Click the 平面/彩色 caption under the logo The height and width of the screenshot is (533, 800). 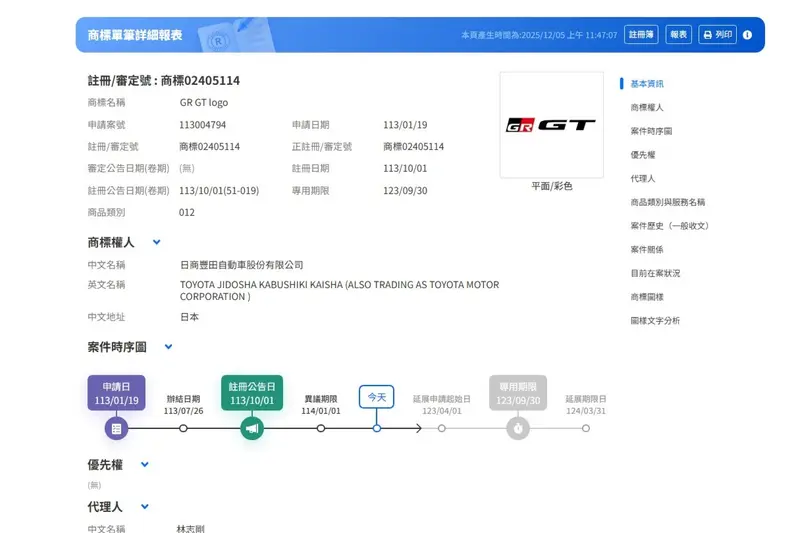tap(552, 186)
